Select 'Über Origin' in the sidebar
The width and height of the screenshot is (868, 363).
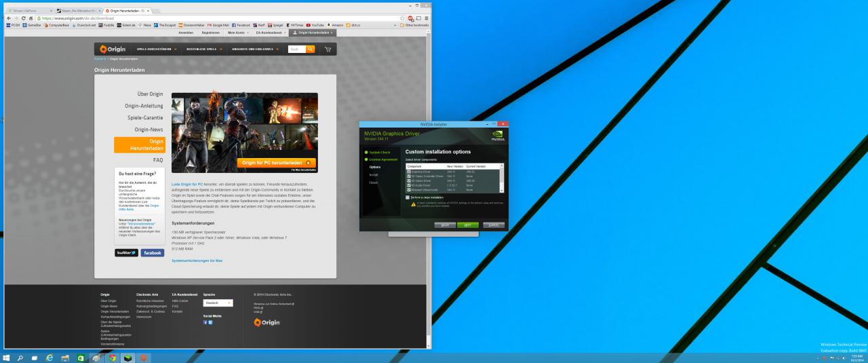[151, 94]
